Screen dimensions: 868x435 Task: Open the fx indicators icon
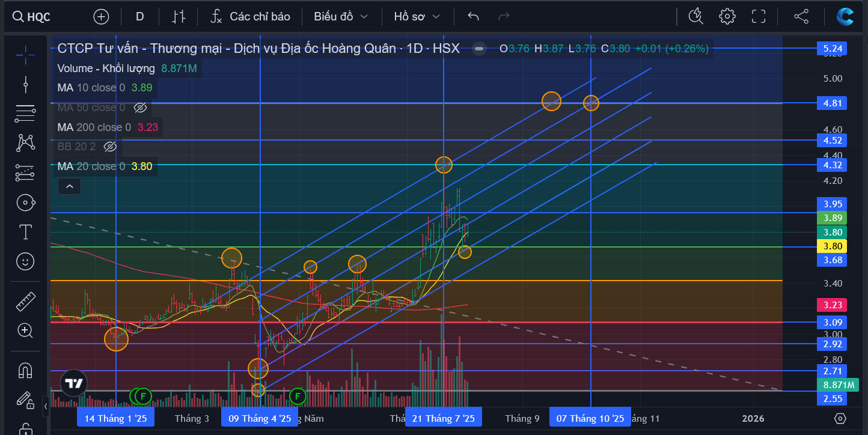tap(216, 17)
